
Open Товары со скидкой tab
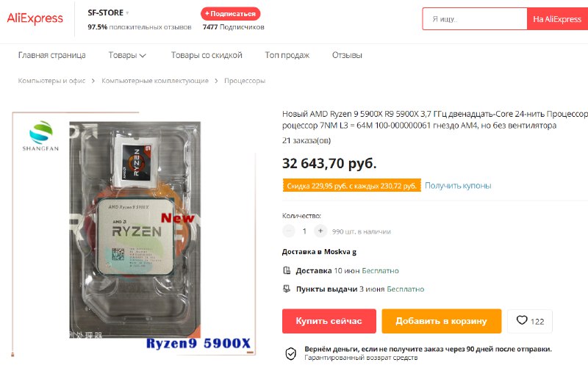pos(207,55)
